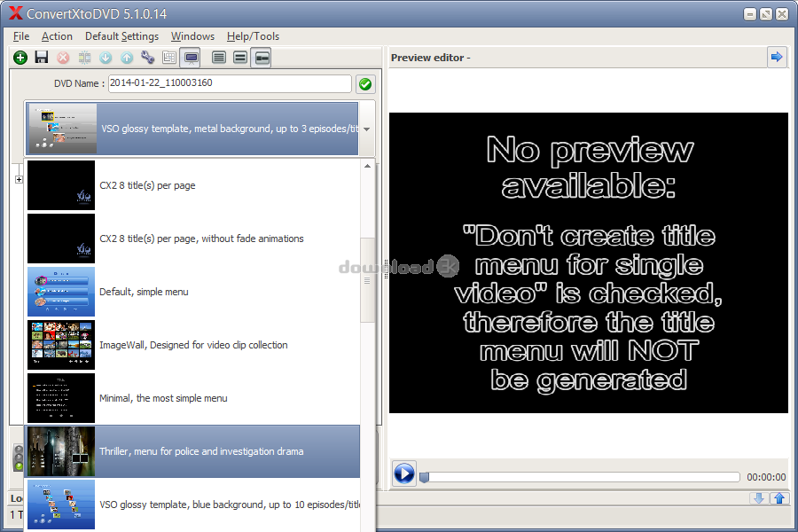Click the green add file icon
The width and height of the screenshot is (798, 532).
(20, 58)
